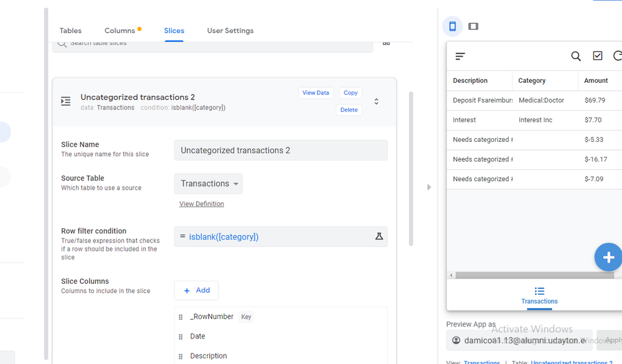Grab the _RowNumber column drag handle
The width and height of the screenshot is (622, 364).
pos(181,317)
